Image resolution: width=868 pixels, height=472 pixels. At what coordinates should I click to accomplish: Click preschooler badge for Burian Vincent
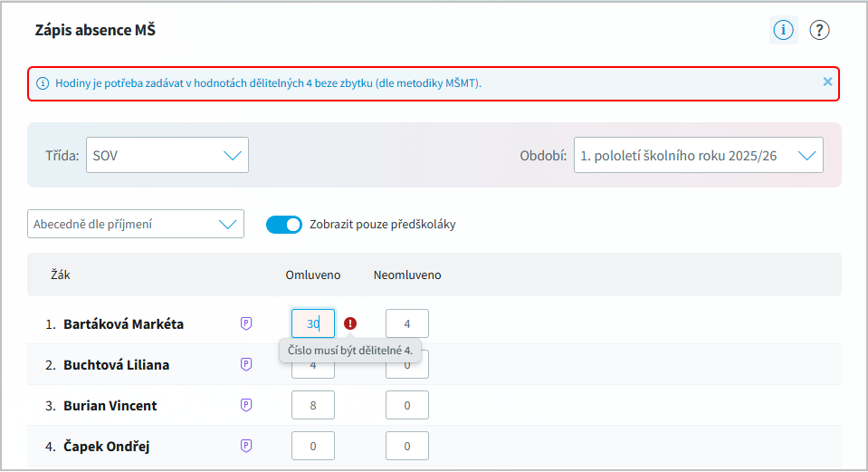pyautogui.click(x=245, y=405)
